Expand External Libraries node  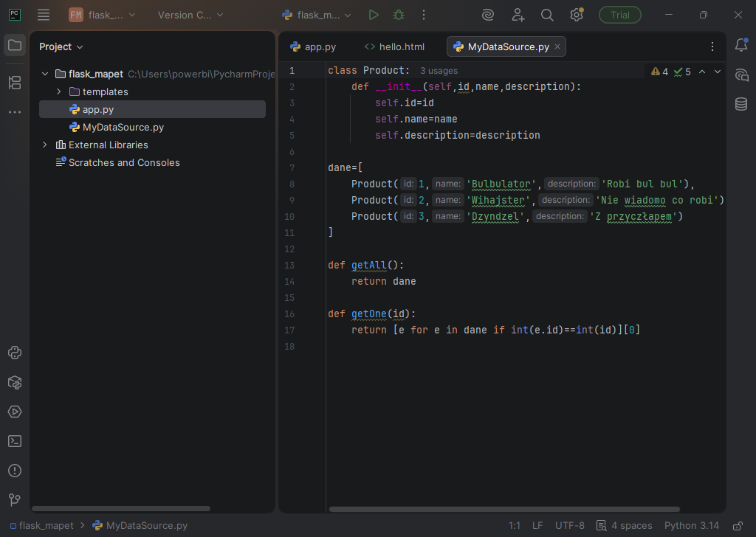pyautogui.click(x=45, y=145)
